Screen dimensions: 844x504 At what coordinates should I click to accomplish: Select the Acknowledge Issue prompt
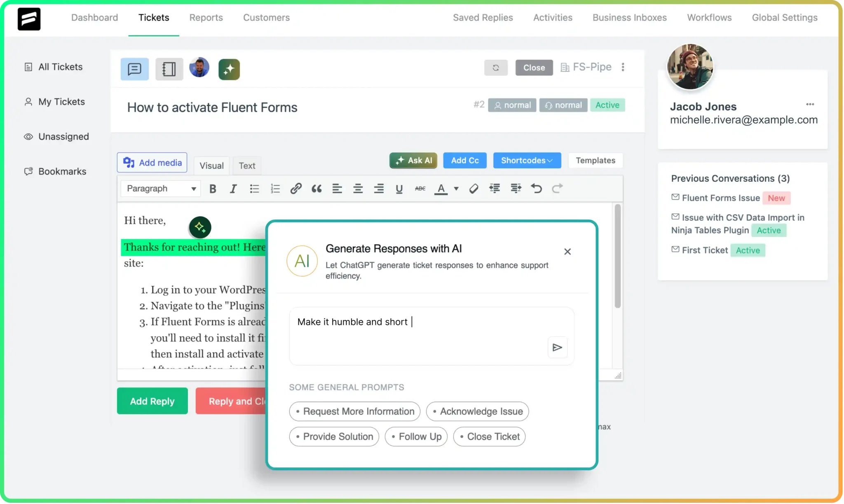[x=477, y=411]
